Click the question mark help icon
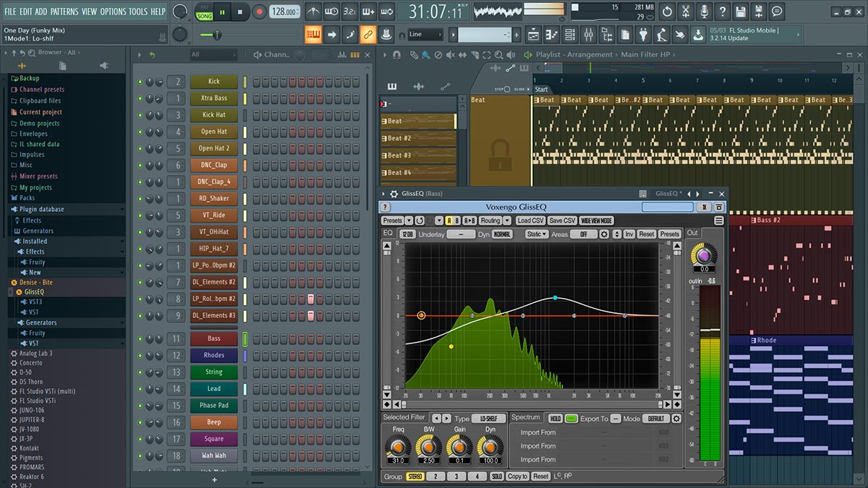Screen dimensions: 868x488 pyautogui.click(x=722, y=12)
